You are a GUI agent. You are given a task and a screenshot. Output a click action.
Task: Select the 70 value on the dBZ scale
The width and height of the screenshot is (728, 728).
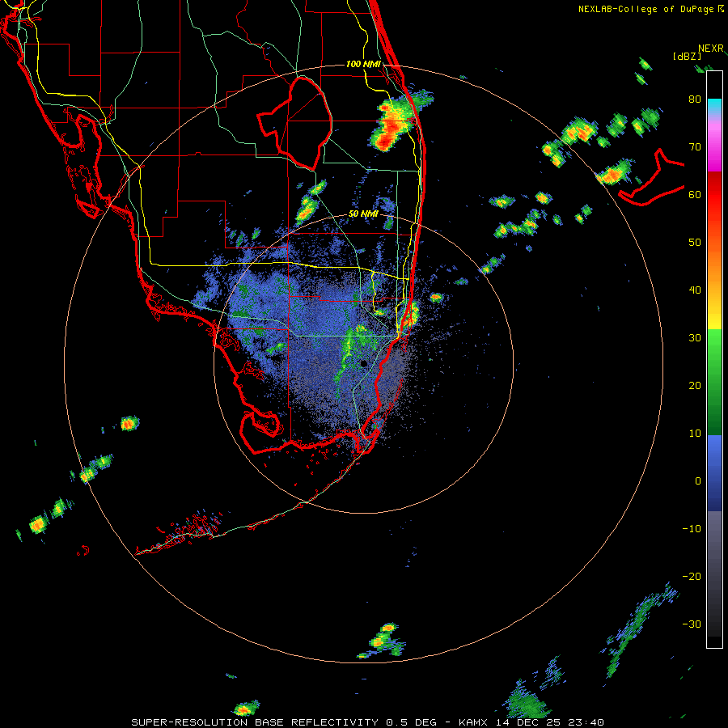pos(695,147)
